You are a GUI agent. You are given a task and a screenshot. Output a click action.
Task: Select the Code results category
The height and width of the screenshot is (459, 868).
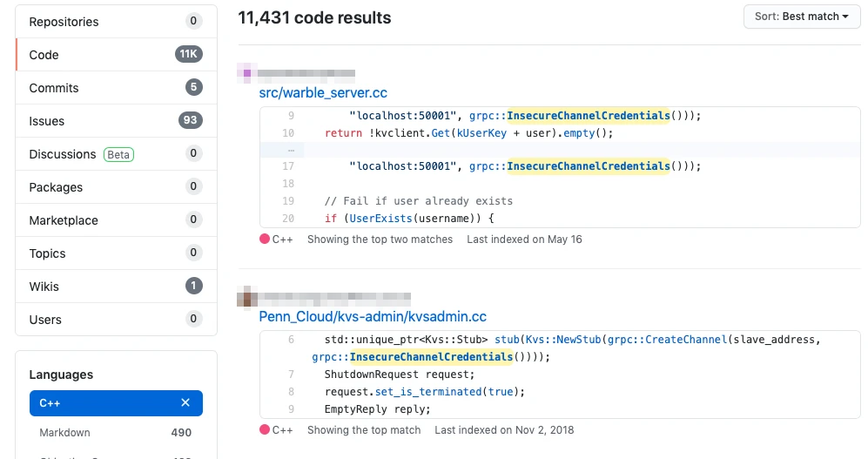44,55
